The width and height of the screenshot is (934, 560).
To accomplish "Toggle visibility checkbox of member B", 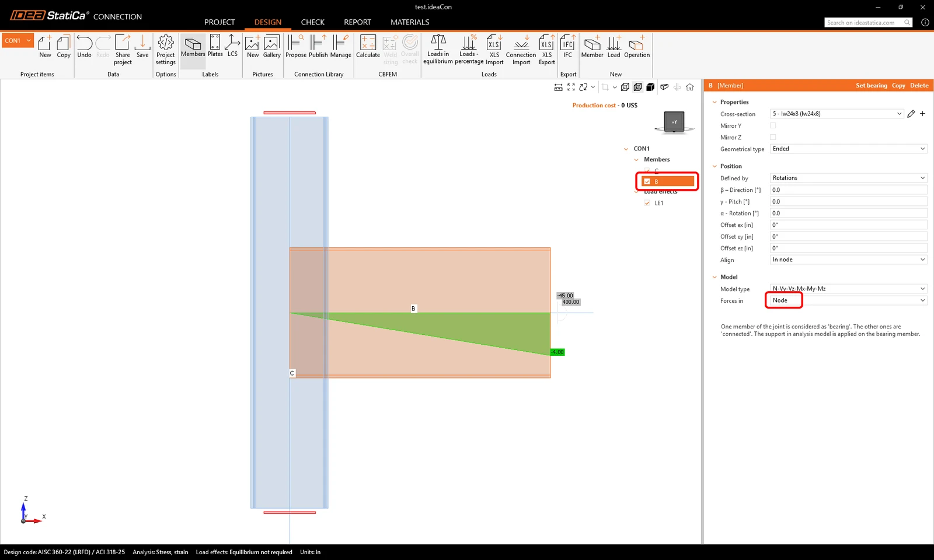I will click(x=647, y=181).
